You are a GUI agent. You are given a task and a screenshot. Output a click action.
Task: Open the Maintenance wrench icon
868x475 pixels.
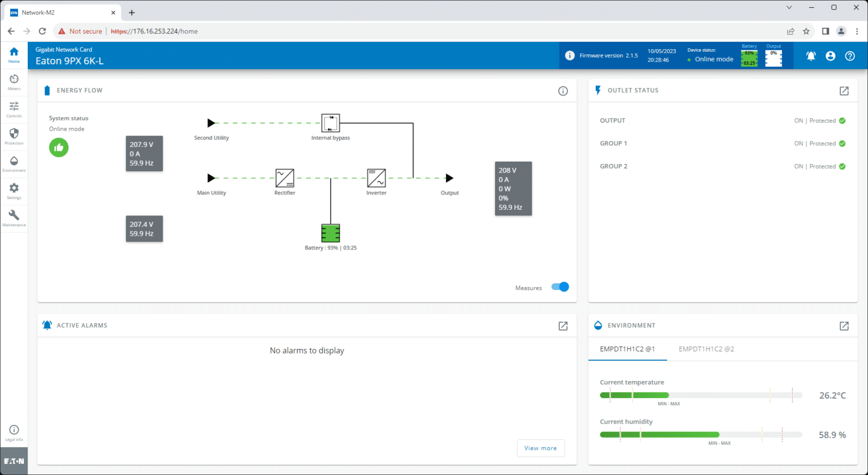[14, 218]
